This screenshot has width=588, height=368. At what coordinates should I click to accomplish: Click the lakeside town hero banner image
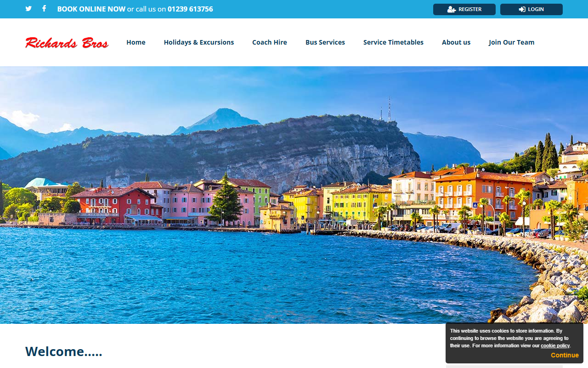click(294, 195)
